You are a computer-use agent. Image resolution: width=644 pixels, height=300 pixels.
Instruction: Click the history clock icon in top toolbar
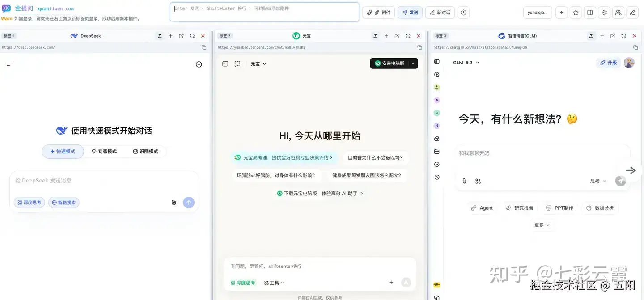point(464,13)
